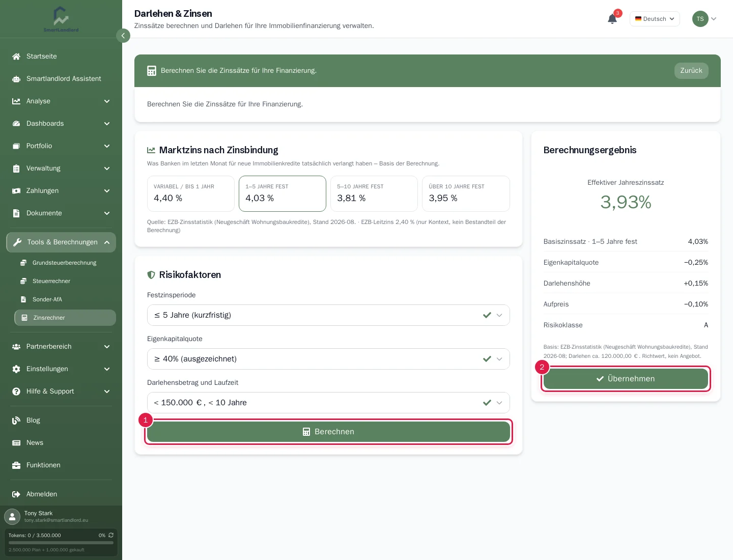733x560 pixels.
Task: Select the Variabel / bis 1 Jahr rate card
Action: click(191, 193)
